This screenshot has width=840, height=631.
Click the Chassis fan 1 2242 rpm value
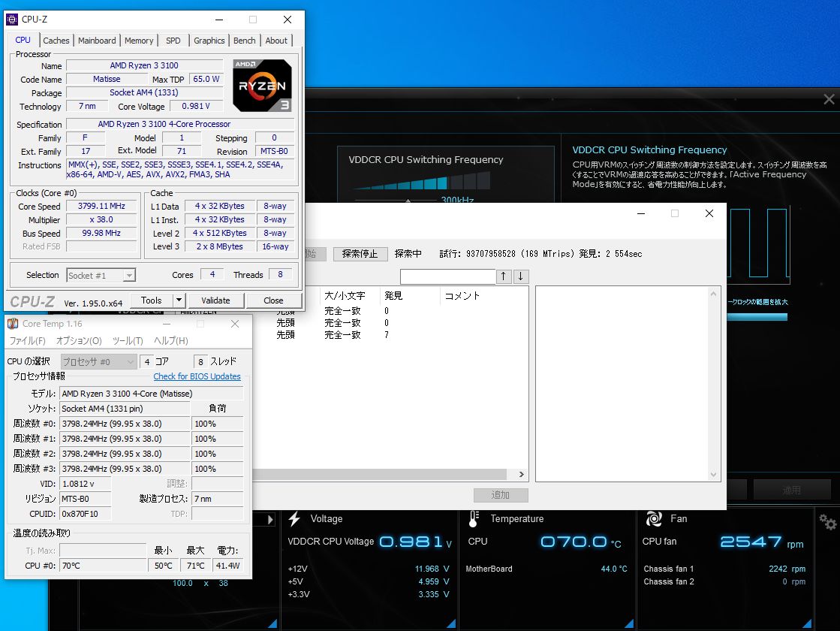pyautogui.click(x=787, y=569)
